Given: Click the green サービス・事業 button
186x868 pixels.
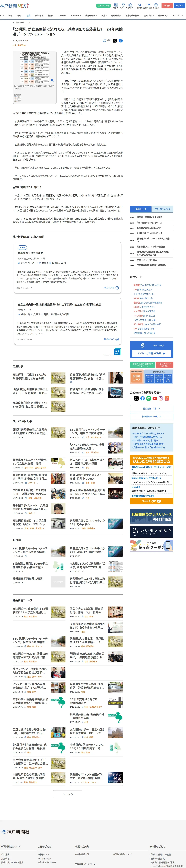Looking at the screenshot, I should (103, 6).
